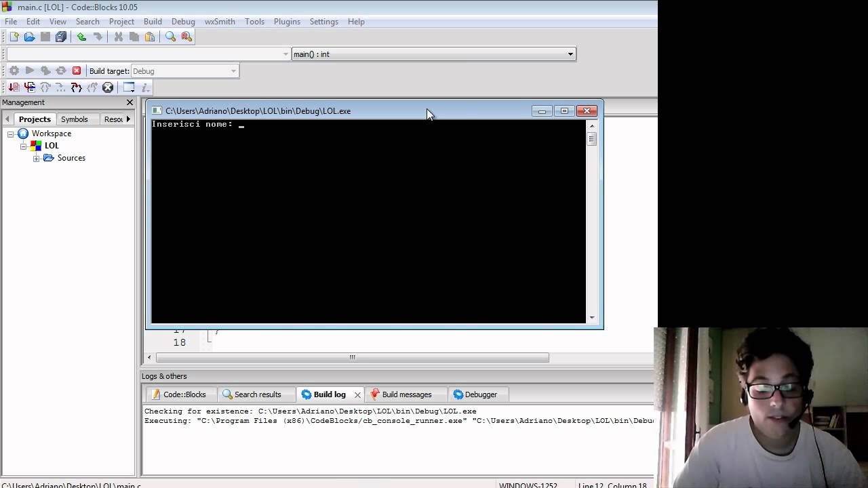Image resolution: width=868 pixels, height=488 pixels.
Task: Open the Debug menu
Action: [183, 22]
